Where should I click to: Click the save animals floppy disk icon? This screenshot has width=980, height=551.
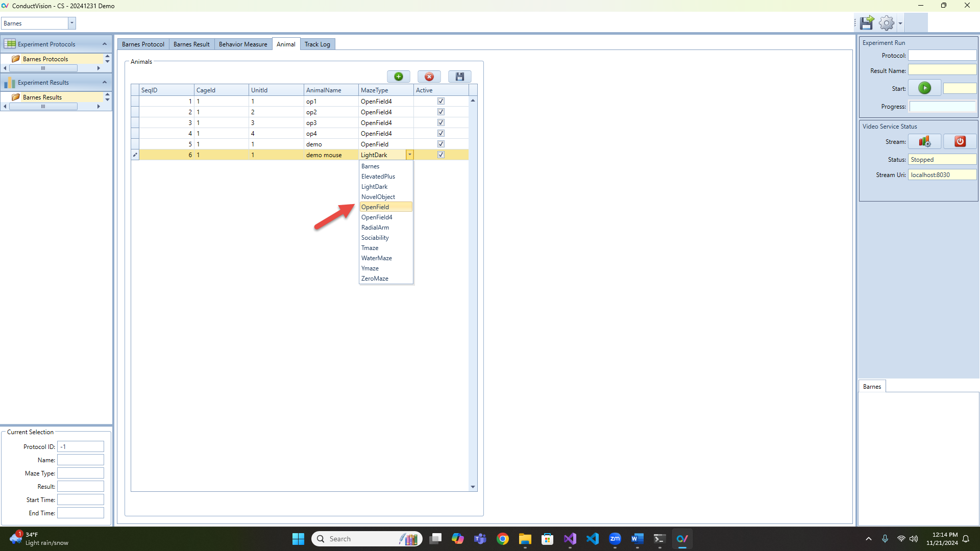click(459, 77)
